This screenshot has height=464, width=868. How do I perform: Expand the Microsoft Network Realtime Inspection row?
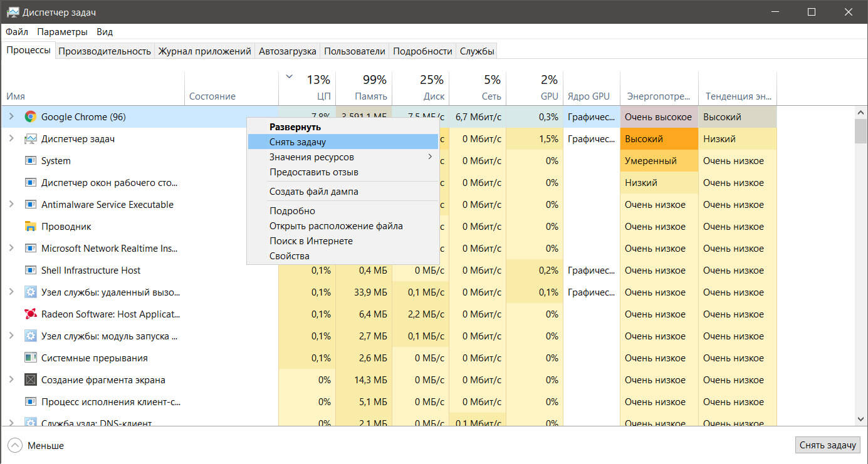tap(11, 248)
